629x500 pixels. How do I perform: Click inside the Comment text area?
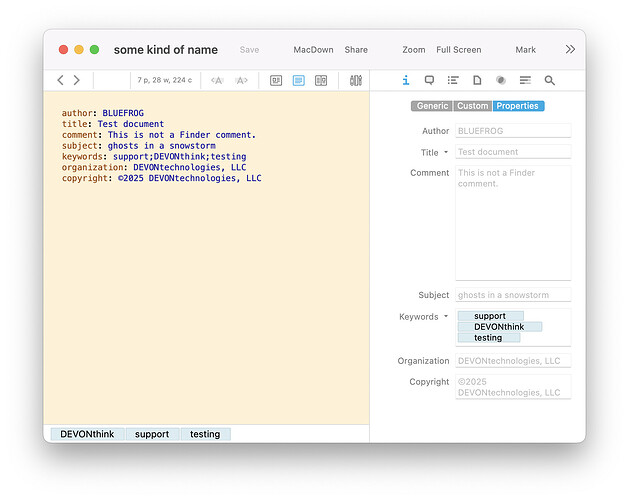(x=513, y=223)
